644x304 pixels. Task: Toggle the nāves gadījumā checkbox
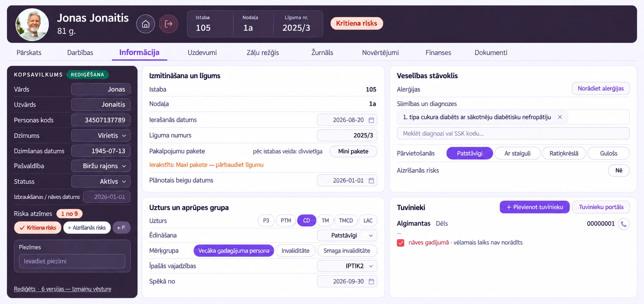(400, 243)
